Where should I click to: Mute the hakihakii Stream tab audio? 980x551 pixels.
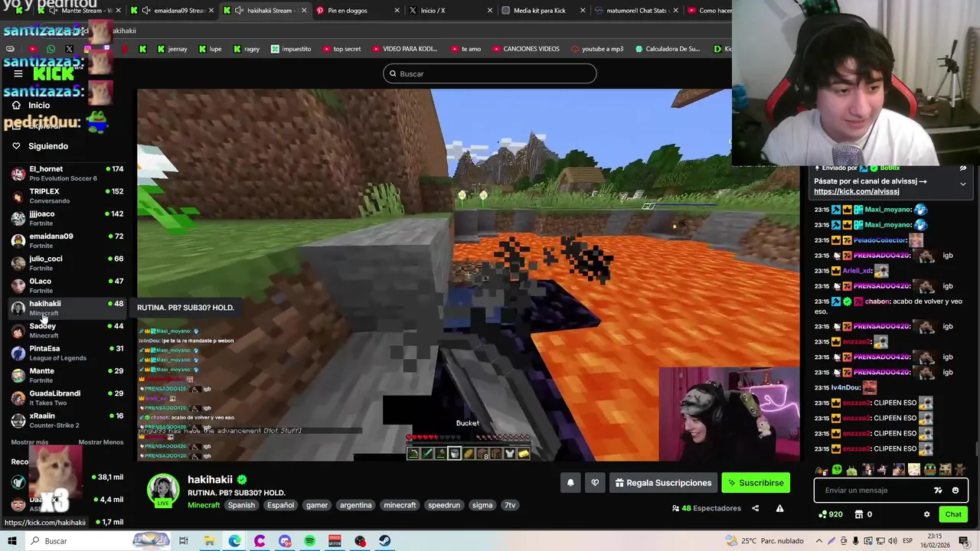pyautogui.click(x=240, y=11)
